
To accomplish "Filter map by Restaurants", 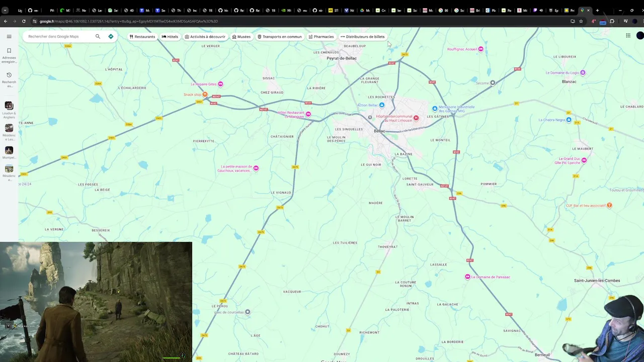I will (x=142, y=37).
